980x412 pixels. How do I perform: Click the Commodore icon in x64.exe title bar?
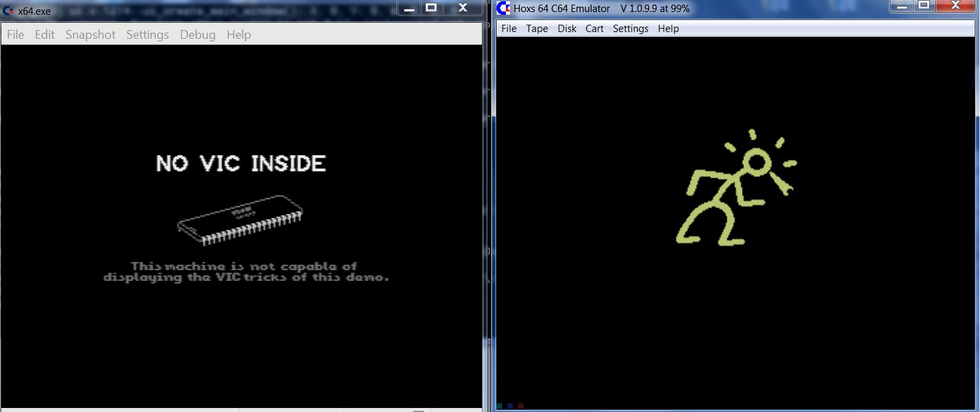[x=9, y=11]
